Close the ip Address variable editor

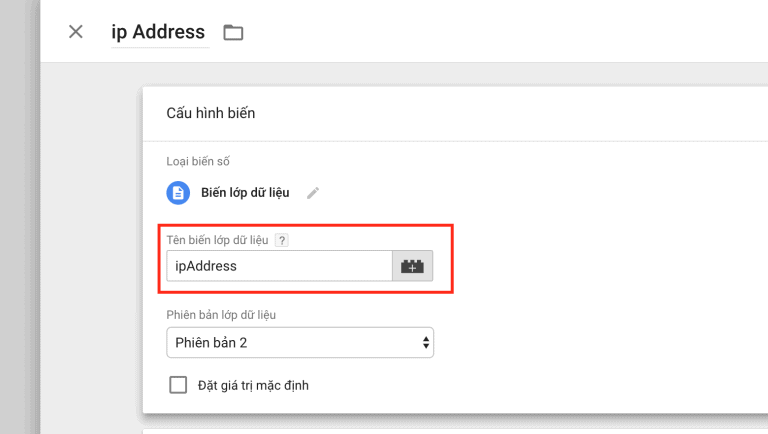[75, 32]
